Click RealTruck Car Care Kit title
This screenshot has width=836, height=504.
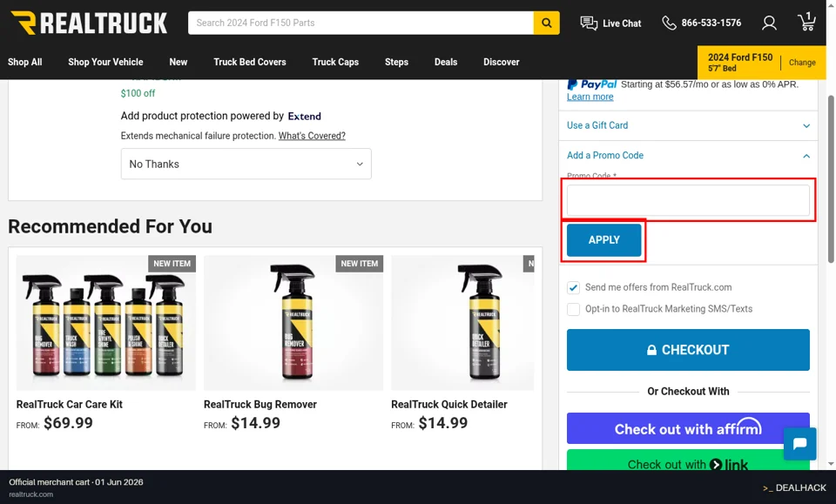point(70,405)
